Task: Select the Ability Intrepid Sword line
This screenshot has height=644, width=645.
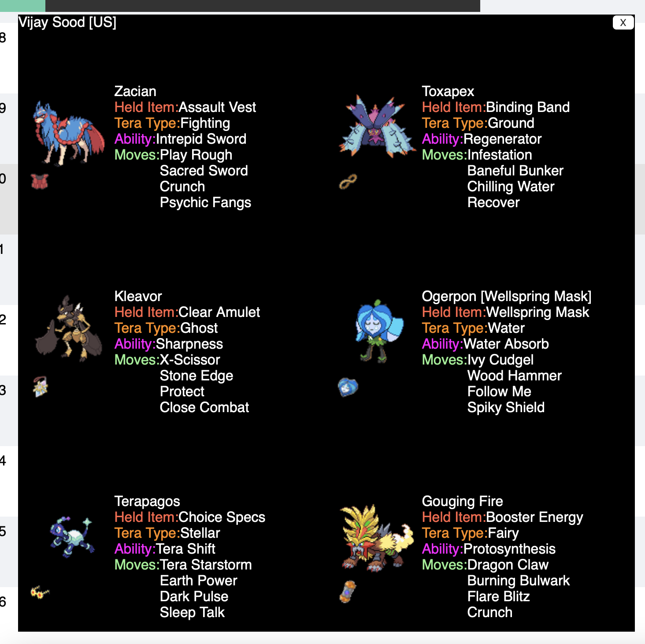Action: (180, 139)
